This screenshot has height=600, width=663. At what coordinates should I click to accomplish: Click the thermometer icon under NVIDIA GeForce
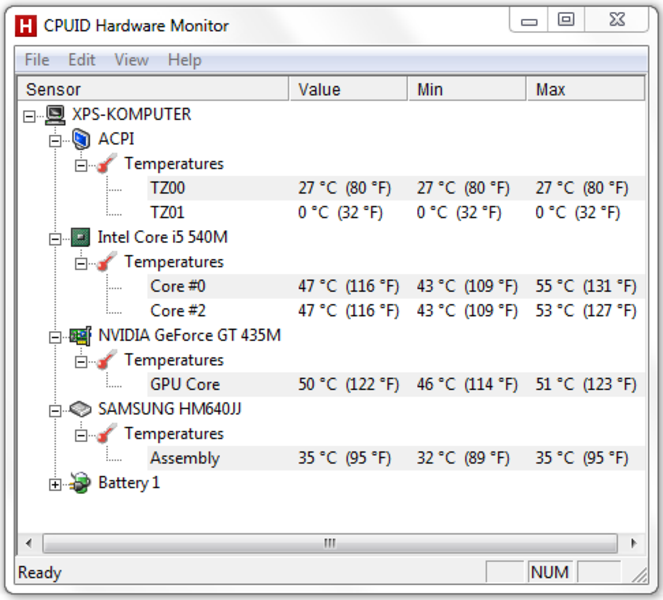[107, 360]
